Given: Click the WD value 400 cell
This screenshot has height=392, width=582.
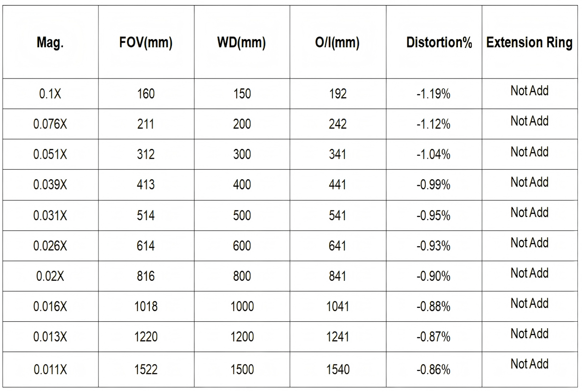Looking at the screenshot, I should tap(242, 185).
